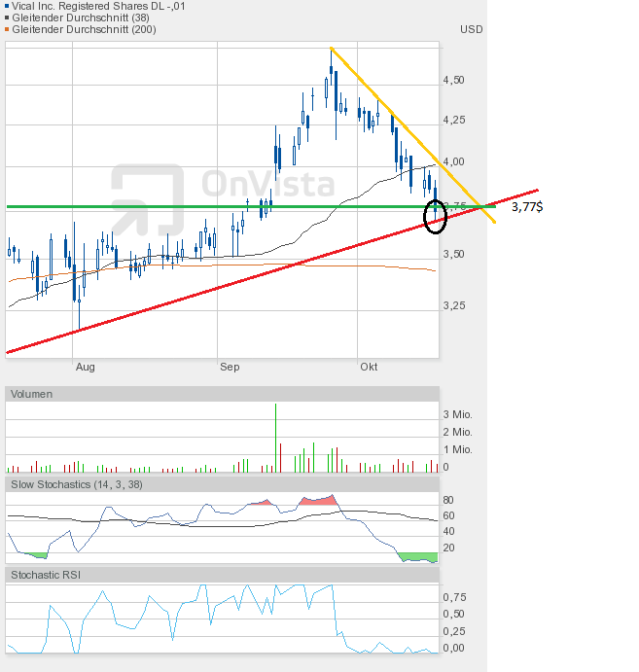
Task: Click the '2 Mio.' volume axis label
Action: point(457,432)
